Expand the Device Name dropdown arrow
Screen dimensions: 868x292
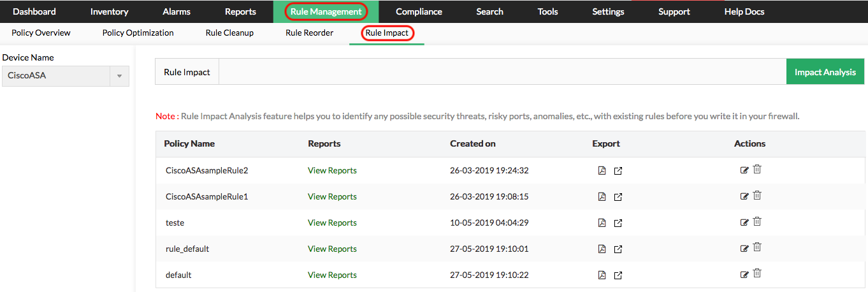[x=119, y=76]
